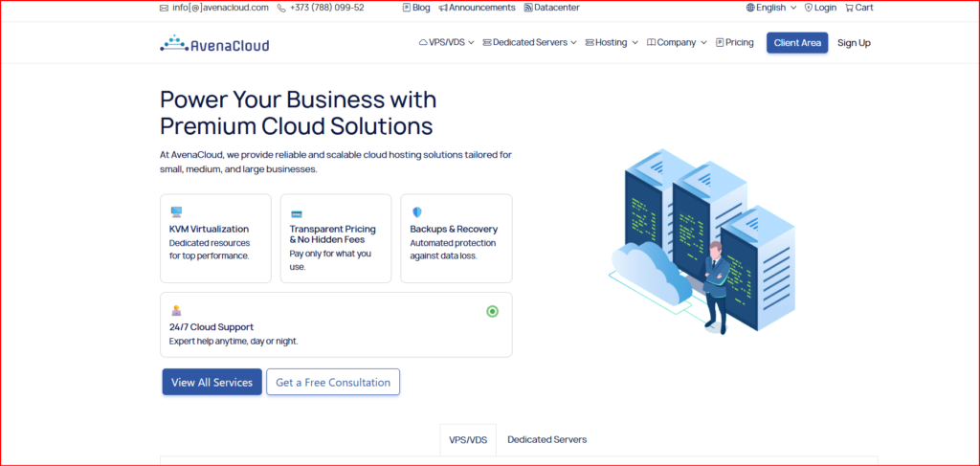Expand the Dedicated Servers nav menu

pos(529,42)
